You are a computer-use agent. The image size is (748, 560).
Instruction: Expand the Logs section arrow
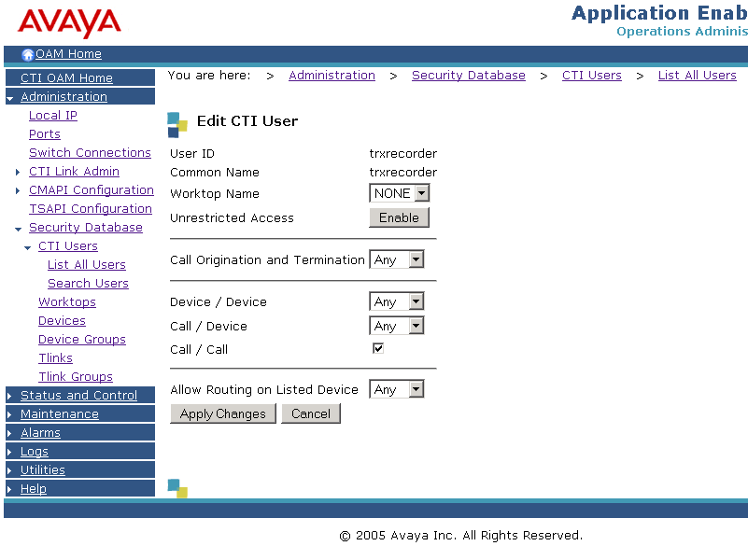click(x=9, y=452)
